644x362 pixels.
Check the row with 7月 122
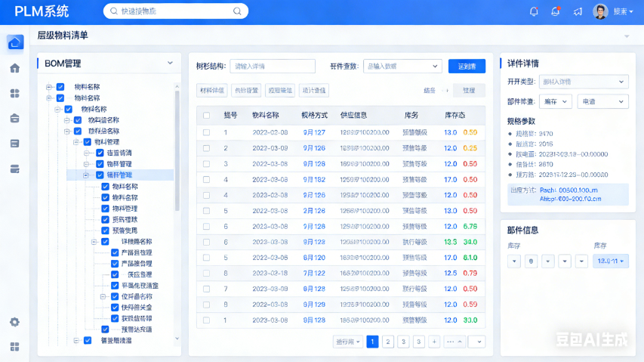[207, 274]
